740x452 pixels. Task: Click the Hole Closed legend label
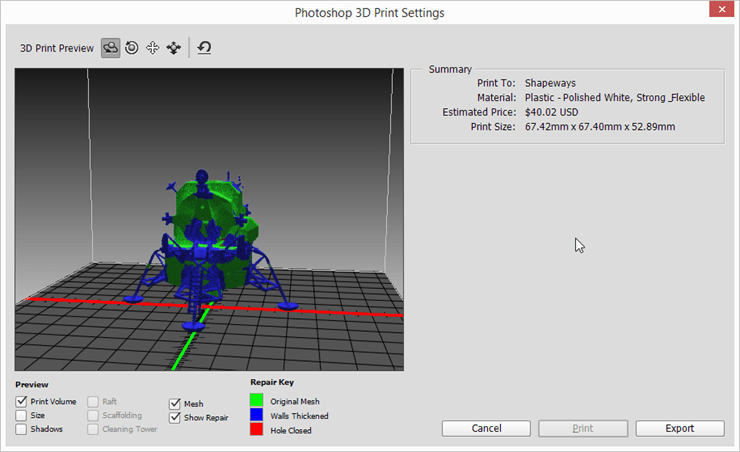[291, 431]
